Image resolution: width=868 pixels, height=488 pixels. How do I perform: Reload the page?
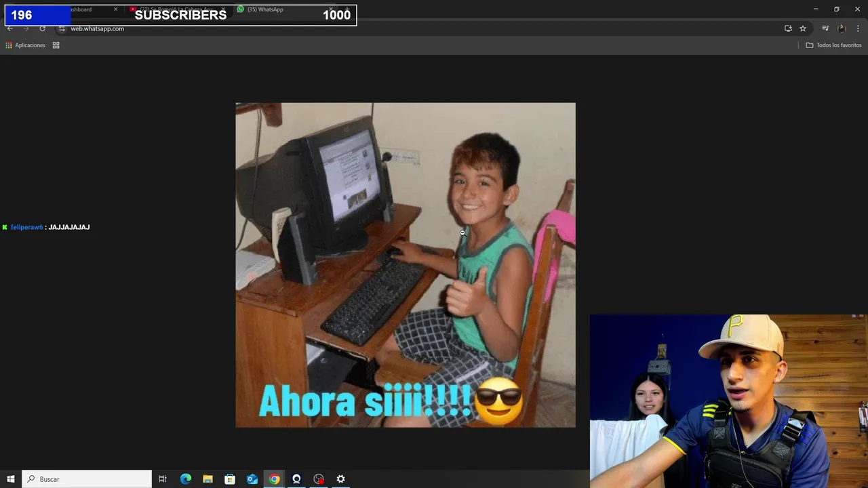[x=42, y=28]
